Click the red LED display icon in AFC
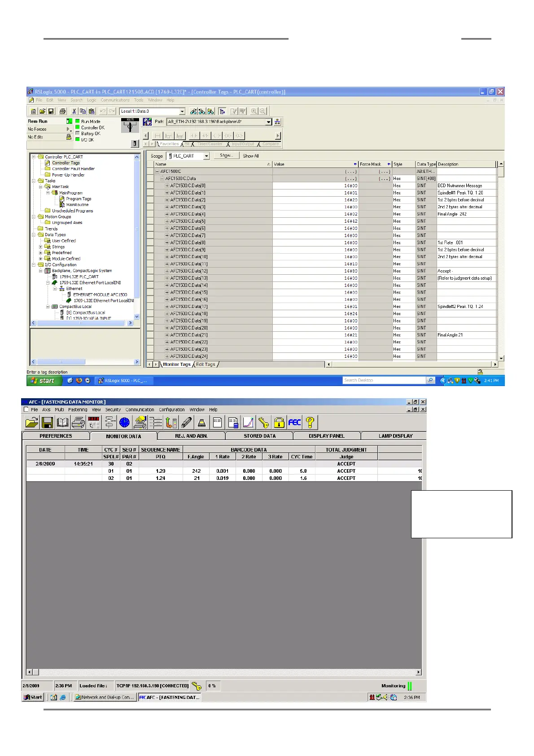The width and height of the screenshot is (534, 756). [94, 422]
